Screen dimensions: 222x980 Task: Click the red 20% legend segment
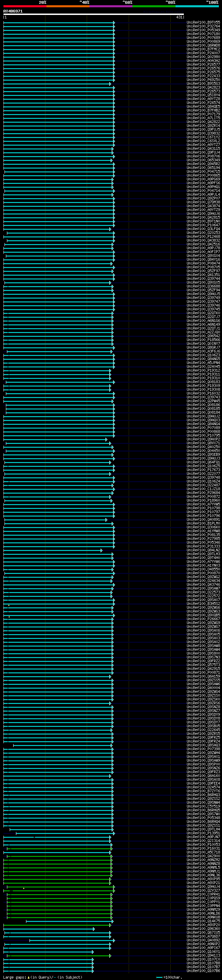pyautogui.click(x=25, y=6)
